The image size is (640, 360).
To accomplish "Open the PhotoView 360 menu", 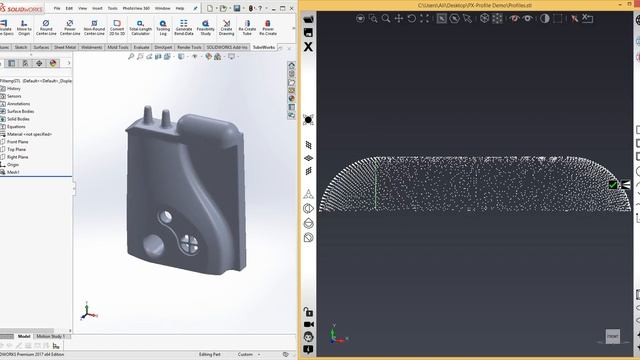I will (x=135, y=8).
